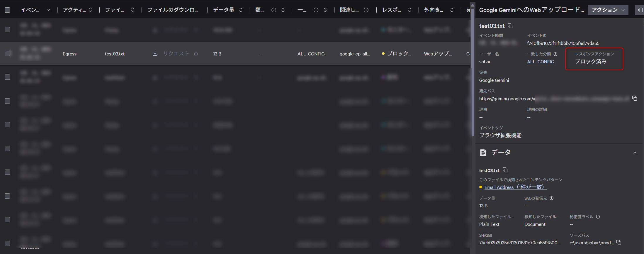Click リクエスト in test03.txt row

176,53
